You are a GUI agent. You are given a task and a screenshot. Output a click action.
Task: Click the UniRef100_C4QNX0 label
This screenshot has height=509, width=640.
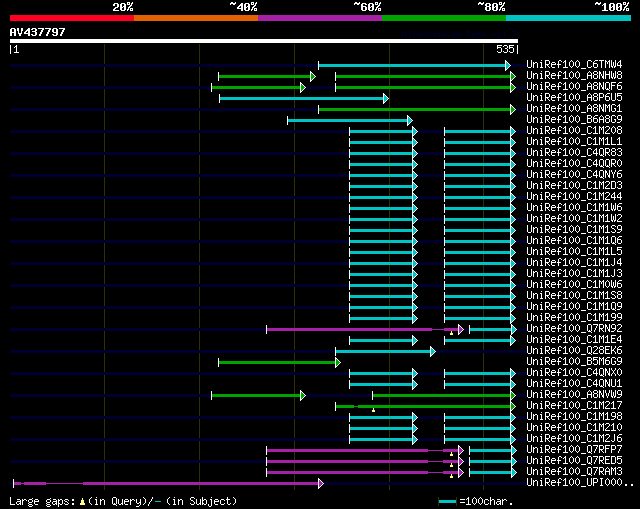(574, 373)
